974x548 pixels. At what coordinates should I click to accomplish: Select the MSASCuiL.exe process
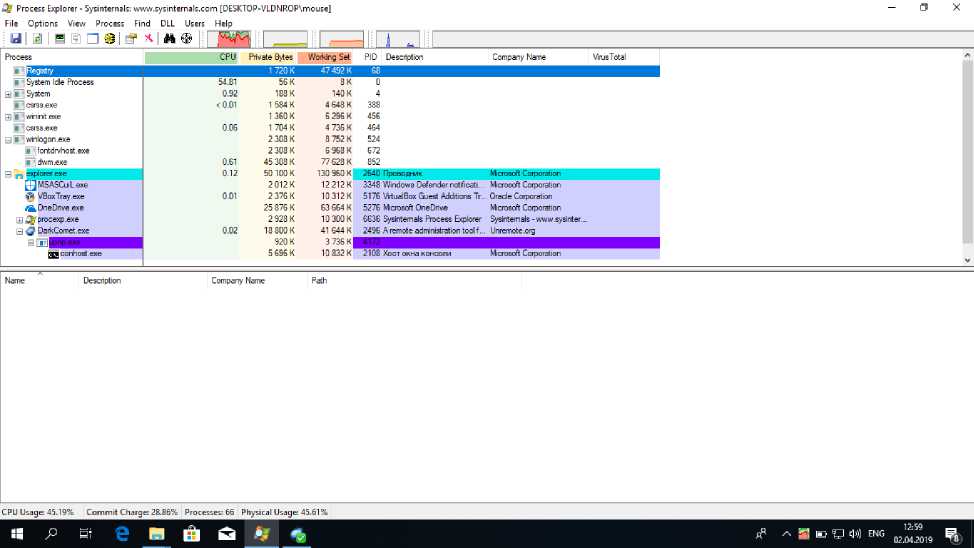(x=330, y=185)
